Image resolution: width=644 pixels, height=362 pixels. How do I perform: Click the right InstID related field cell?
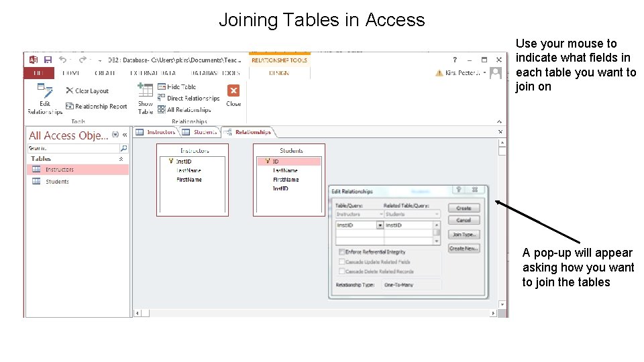(x=409, y=225)
